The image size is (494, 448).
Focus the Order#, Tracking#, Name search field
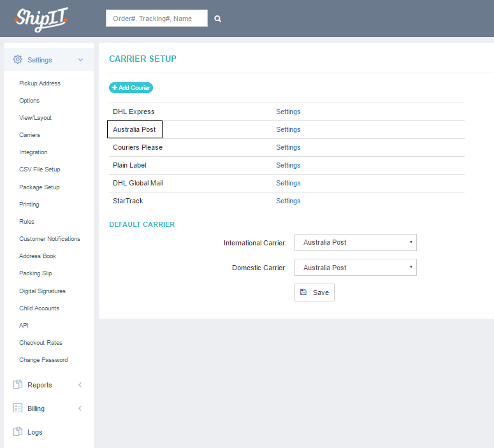coord(157,18)
